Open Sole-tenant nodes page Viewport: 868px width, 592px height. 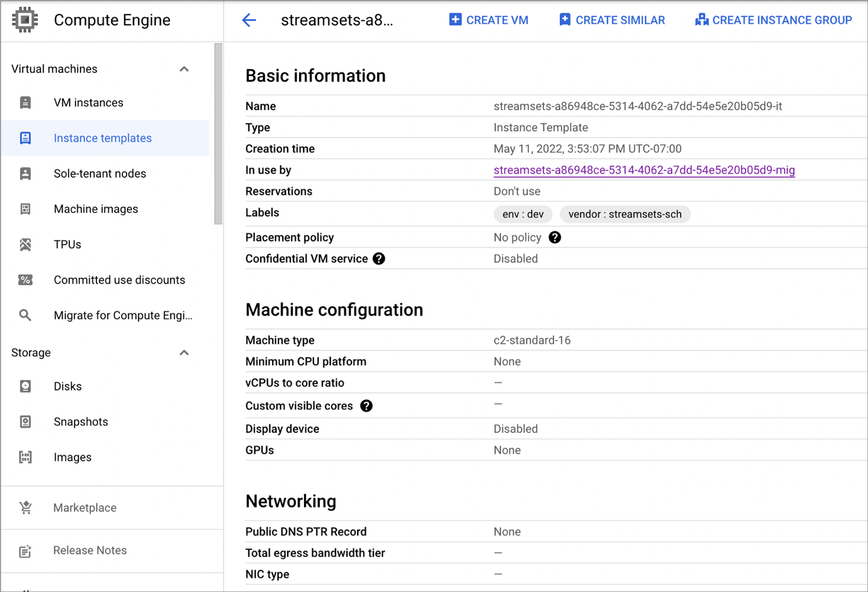[x=100, y=174]
